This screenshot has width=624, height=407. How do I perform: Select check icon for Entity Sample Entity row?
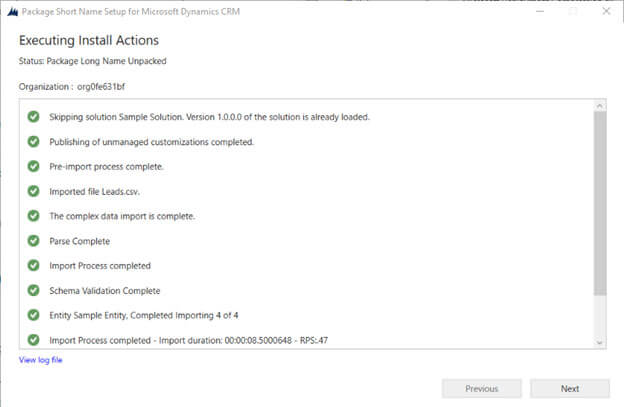pos(33,315)
